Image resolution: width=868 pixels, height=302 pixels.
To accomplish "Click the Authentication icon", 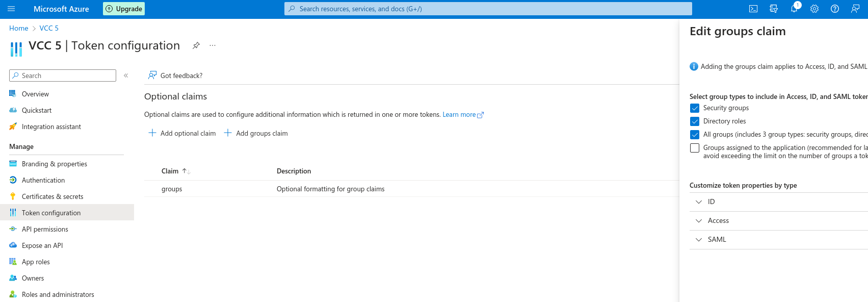I will coord(13,180).
